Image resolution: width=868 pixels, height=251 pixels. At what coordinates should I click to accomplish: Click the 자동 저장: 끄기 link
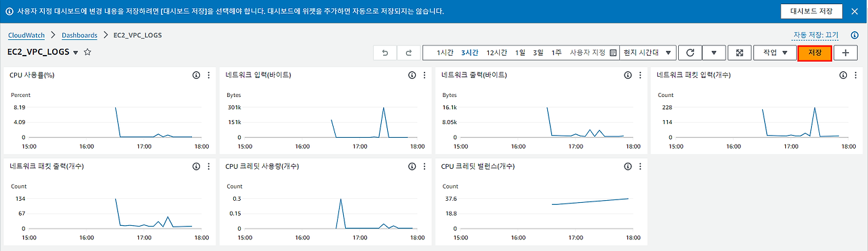pyautogui.click(x=816, y=35)
